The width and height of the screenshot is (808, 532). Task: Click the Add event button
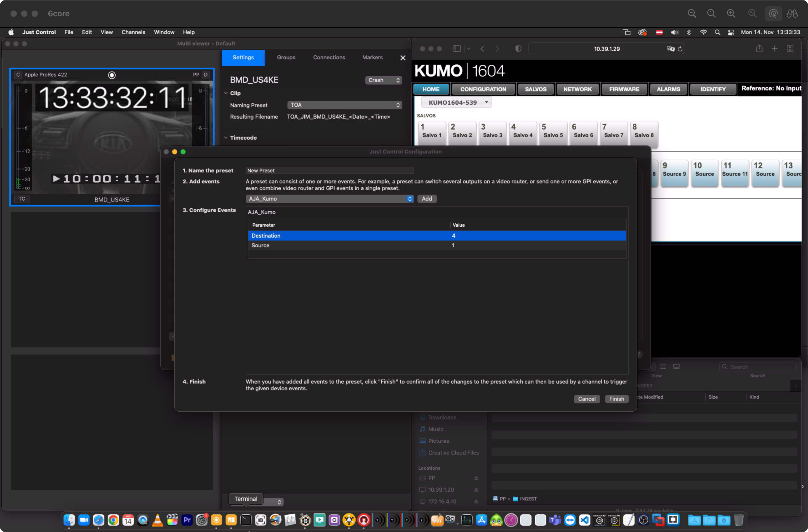point(427,199)
